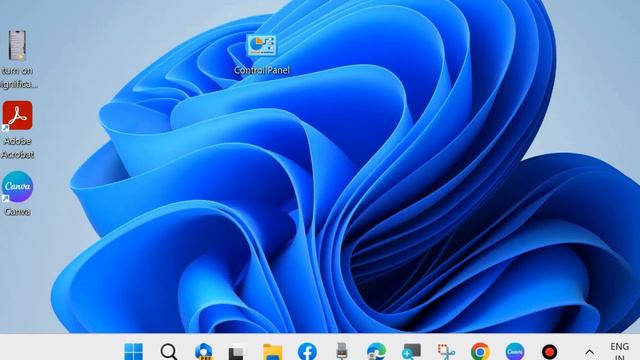The height and width of the screenshot is (360, 640).
Task: Click the ENG IN language indicator
Action: pos(619,351)
